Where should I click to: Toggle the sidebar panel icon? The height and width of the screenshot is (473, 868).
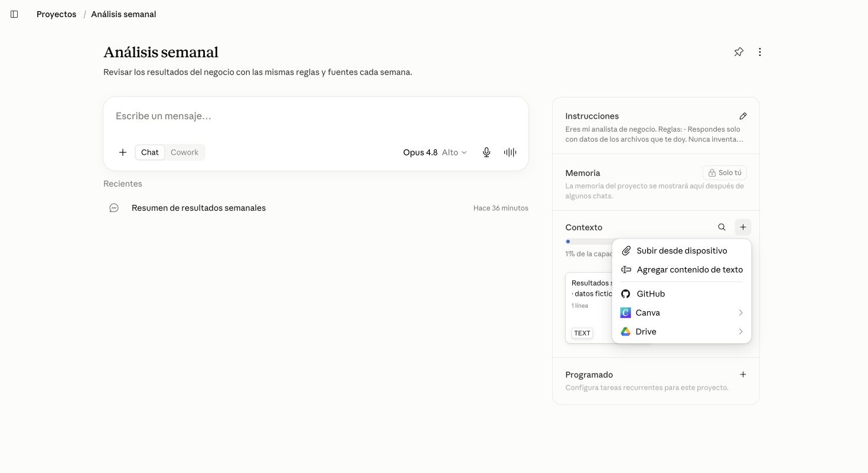click(14, 14)
